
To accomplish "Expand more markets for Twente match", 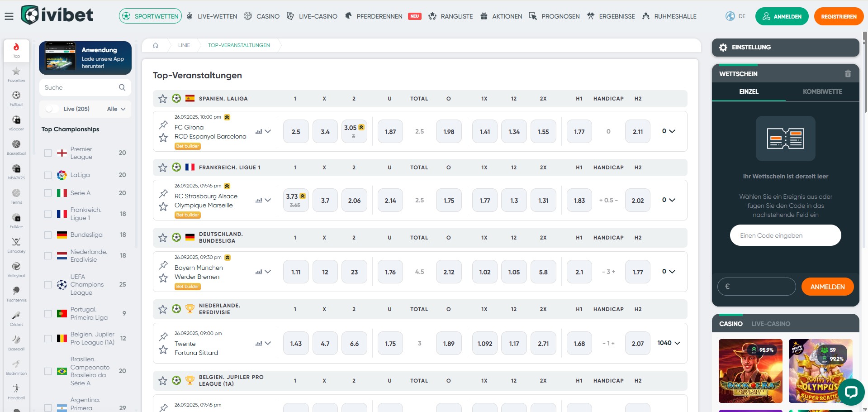I will [x=669, y=343].
